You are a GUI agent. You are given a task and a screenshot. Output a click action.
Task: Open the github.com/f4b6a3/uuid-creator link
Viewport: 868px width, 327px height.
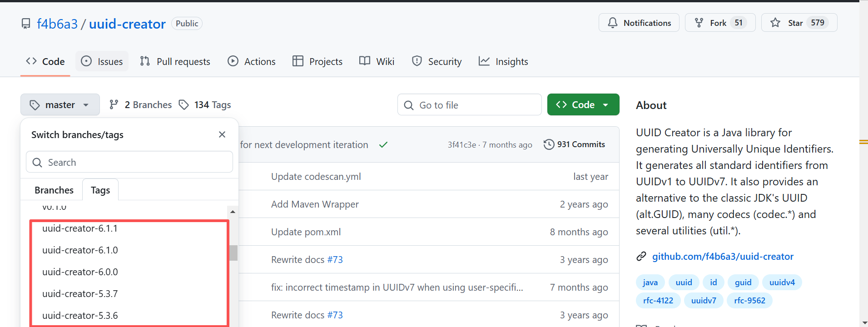click(723, 257)
